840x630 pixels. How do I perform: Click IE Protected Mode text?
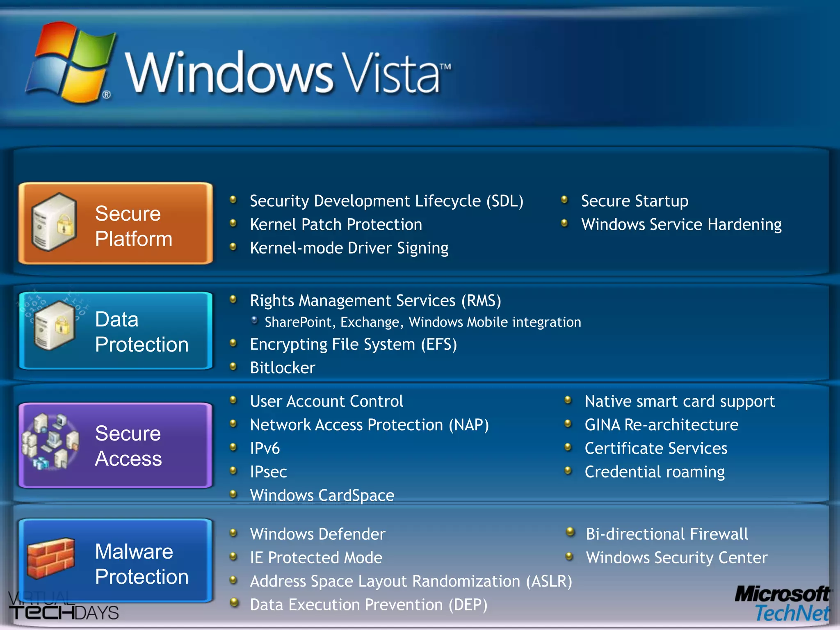[316, 558]
